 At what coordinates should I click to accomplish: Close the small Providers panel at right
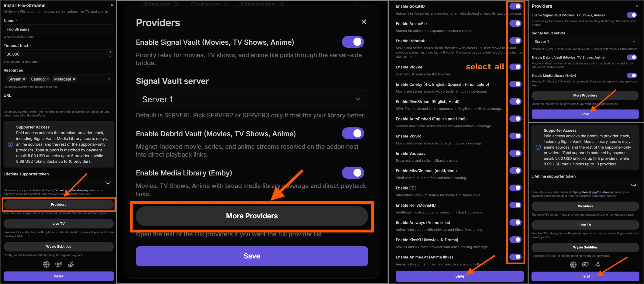pyautogui.click(x=637, y=5)
